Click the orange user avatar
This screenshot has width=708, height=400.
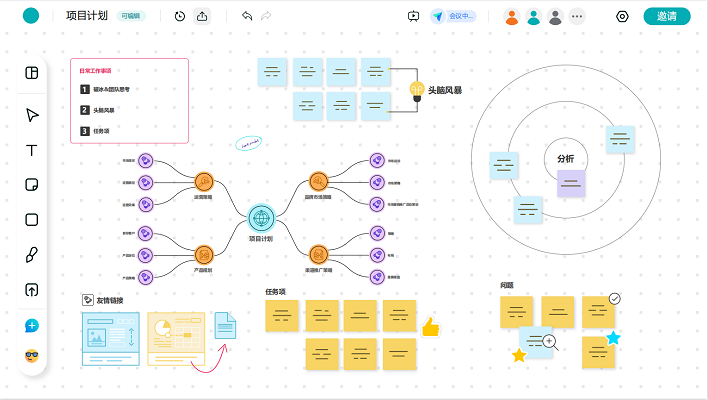(x=512, y=17)
